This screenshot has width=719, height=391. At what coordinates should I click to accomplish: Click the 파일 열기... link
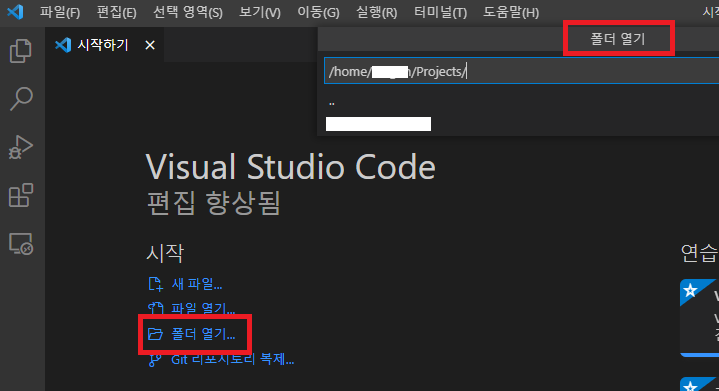[x=203, y=308]
